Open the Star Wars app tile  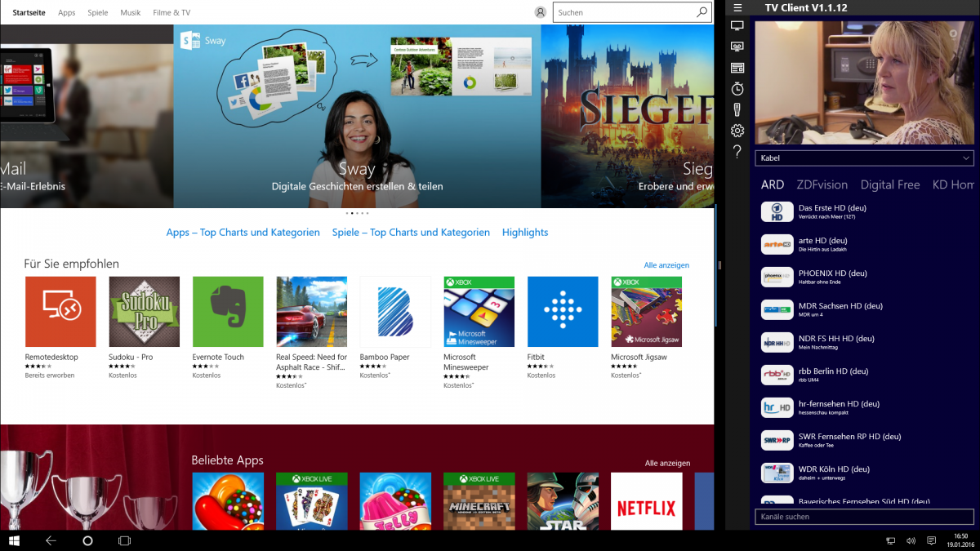563,501
